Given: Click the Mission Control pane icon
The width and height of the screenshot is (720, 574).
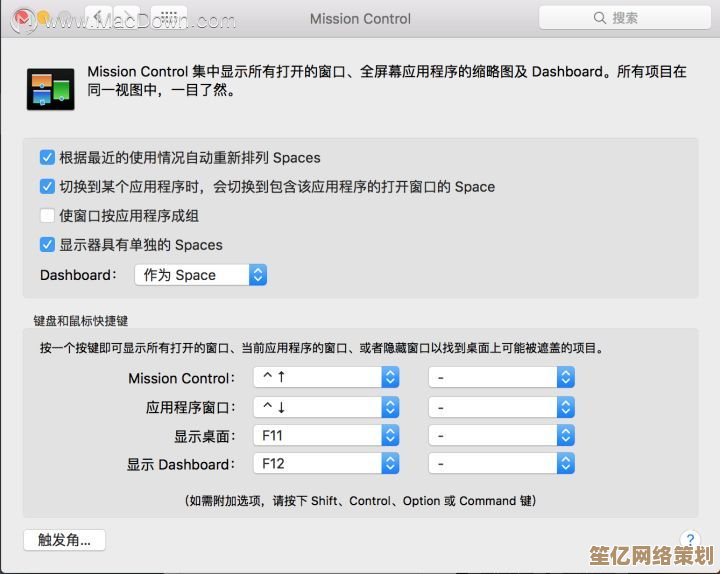Looking at the screenshot, I should (50, 87).
